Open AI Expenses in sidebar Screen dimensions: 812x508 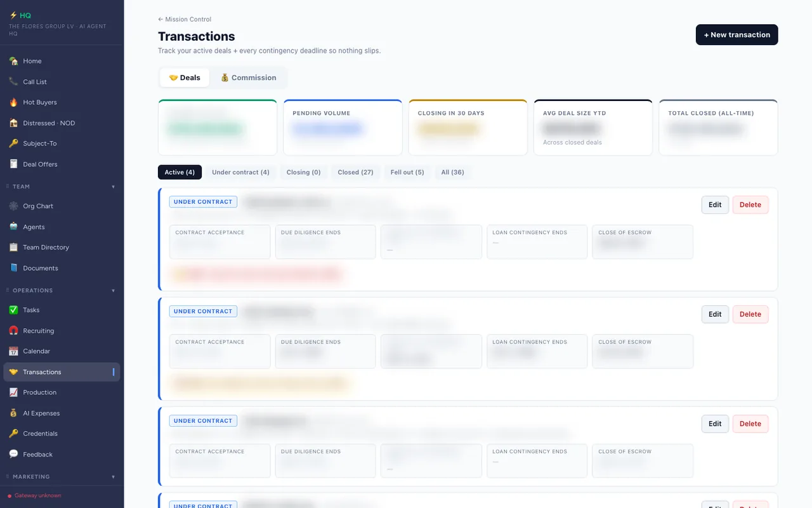62,413
